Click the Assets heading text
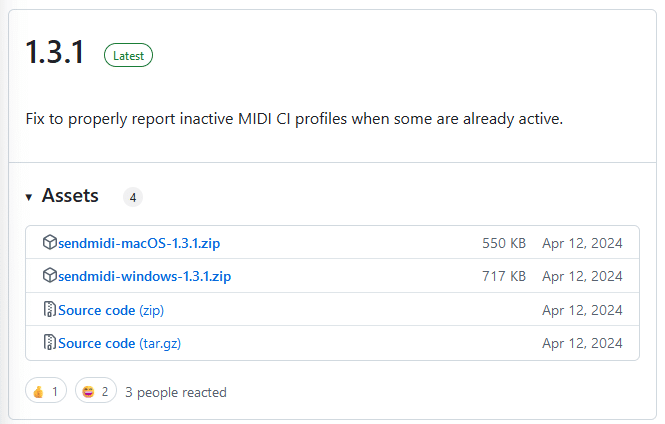This screenshot has width=665, height=424. click(70, 196)
